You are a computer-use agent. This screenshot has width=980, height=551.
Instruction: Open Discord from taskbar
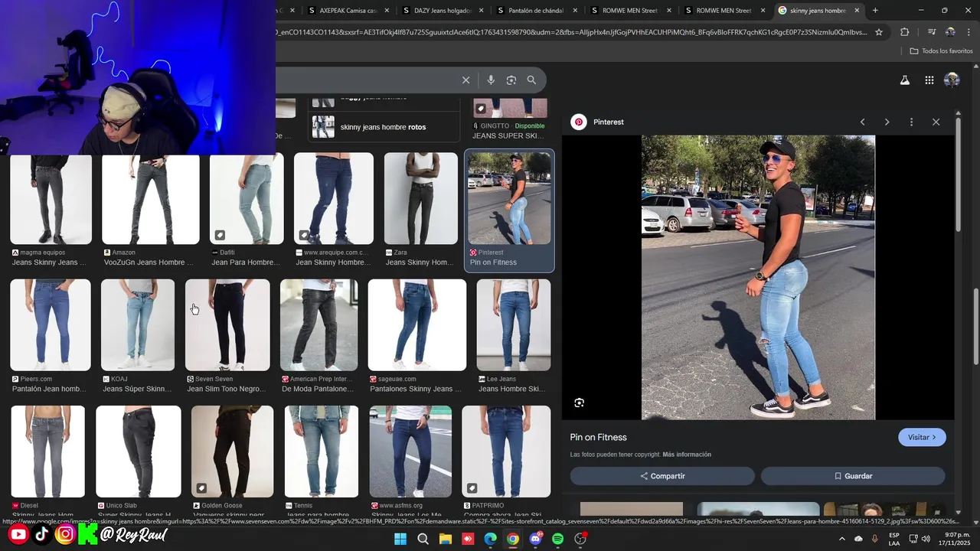click(535, 539)
